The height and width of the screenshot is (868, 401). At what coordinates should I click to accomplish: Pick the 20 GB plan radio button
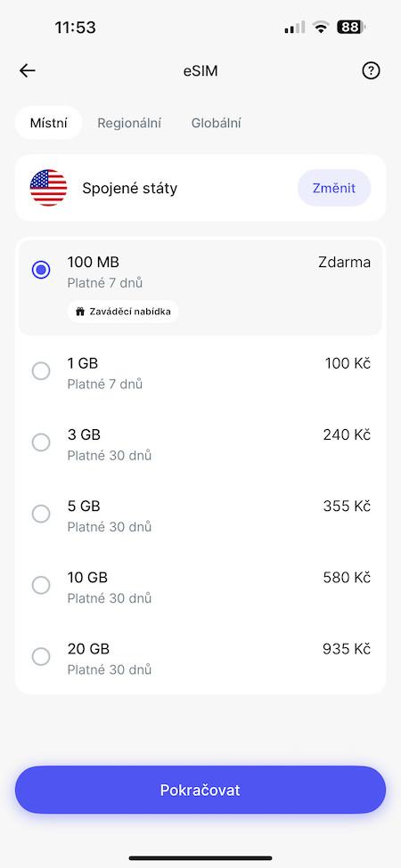tap(41, 656)
